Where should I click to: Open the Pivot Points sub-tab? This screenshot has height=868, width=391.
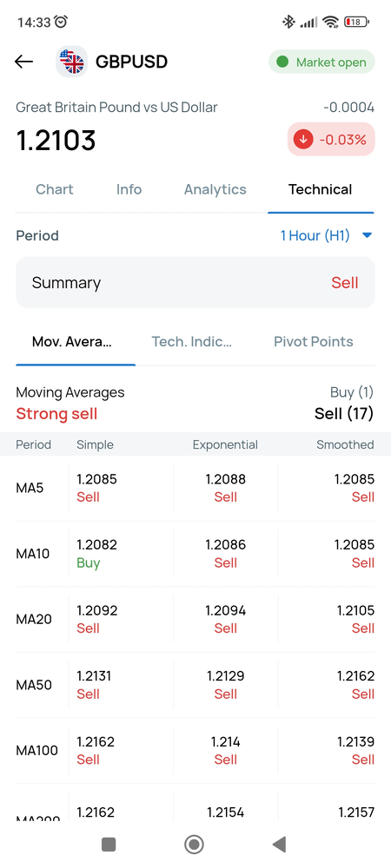[314, 341]
